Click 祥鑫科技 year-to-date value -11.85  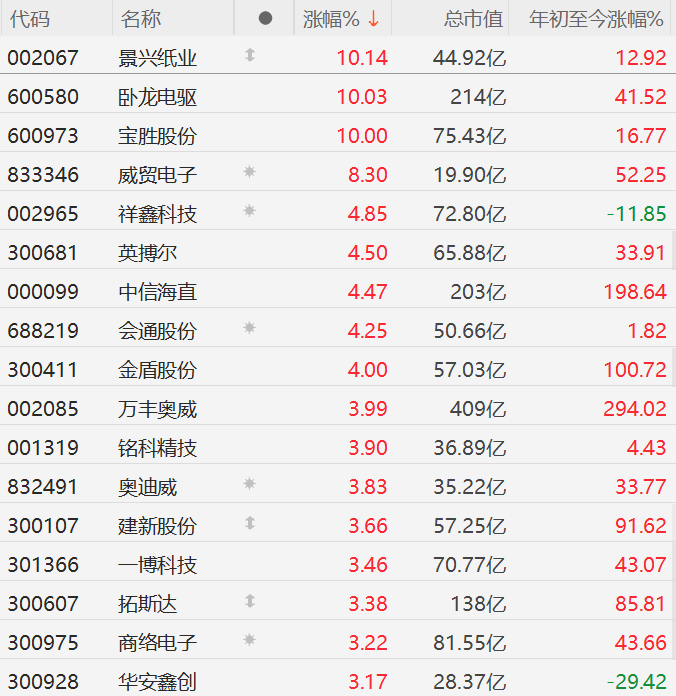[637, 214]
